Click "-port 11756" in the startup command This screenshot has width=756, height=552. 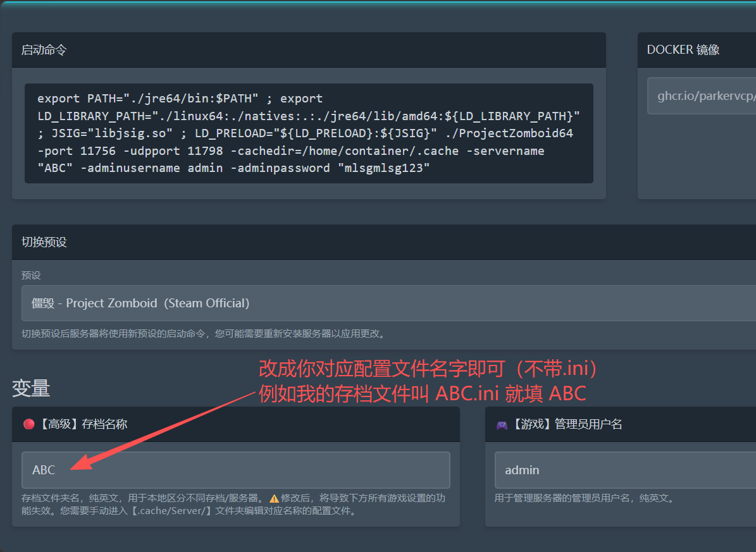tap(77, 151)
